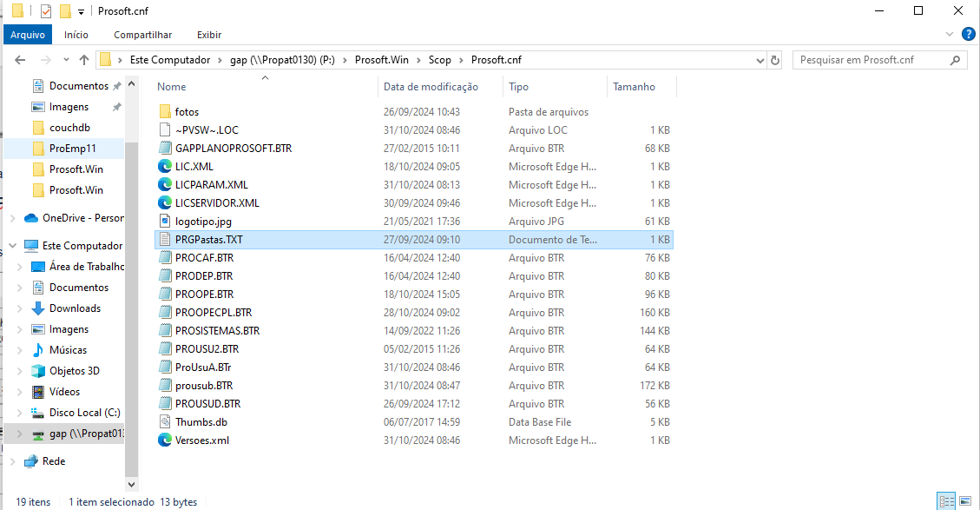Open Customize Quick Access Toolbar dropdown

pos(82,12)
